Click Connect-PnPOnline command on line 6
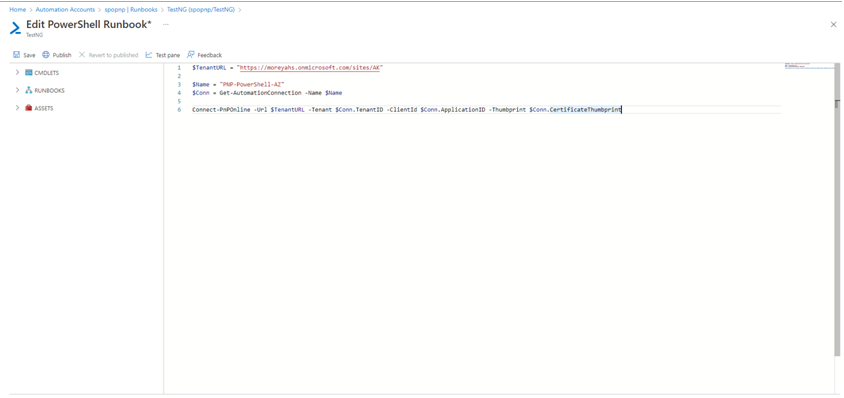The width and height of the screenshot is (844, 398). click(x=221, y=109)
